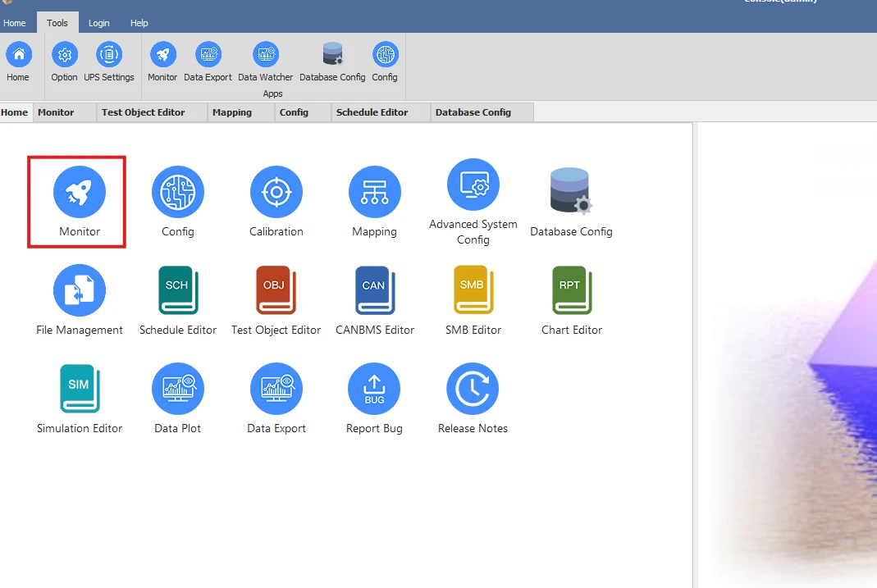This screenshot has width=877, height=588.
Task: Open the Mapping hierarchy icon
Action: [x=375, y=192]
